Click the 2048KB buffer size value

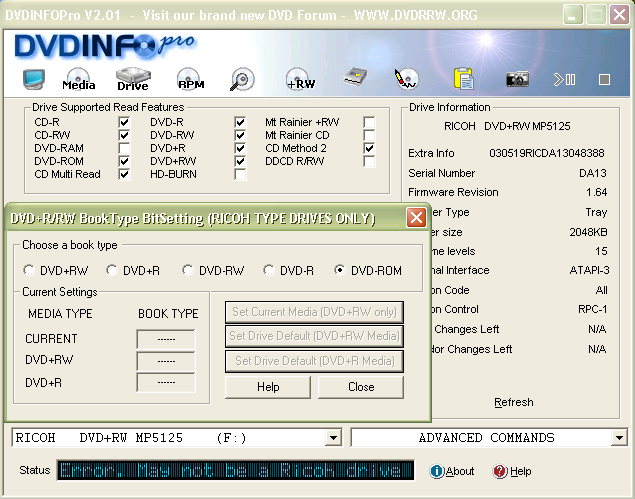(588, 232)
